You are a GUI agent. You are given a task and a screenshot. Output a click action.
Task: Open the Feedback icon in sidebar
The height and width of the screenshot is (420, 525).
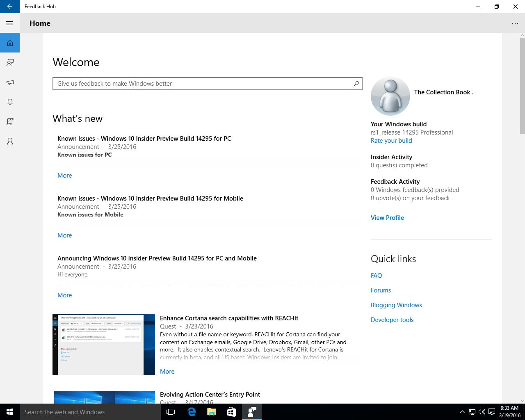[x=10, y=63]
